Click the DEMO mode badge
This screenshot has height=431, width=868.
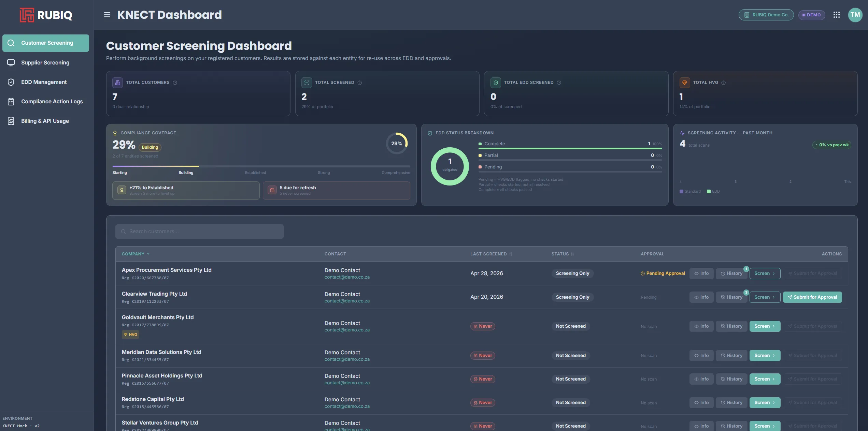[x=811, y=15]
